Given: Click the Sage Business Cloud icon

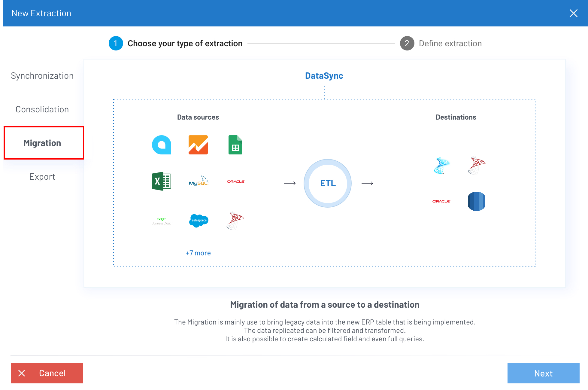Looking at the screenshot, I should tap(162, 221).
